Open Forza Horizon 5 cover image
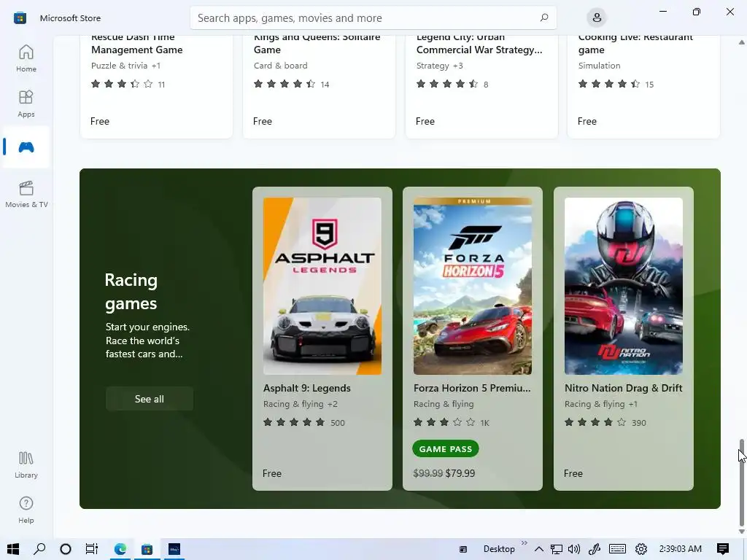 [x=473, y=286]
